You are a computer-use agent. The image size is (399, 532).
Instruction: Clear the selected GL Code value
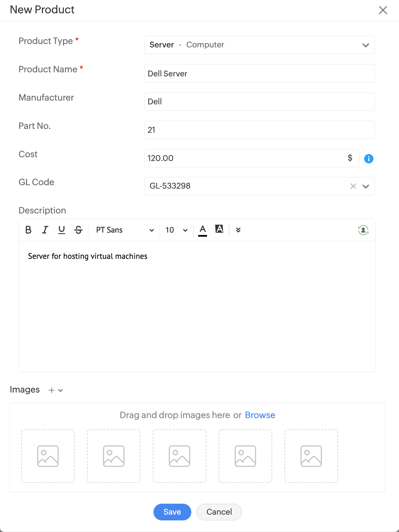pyautogui.click(x=353, y=186)
